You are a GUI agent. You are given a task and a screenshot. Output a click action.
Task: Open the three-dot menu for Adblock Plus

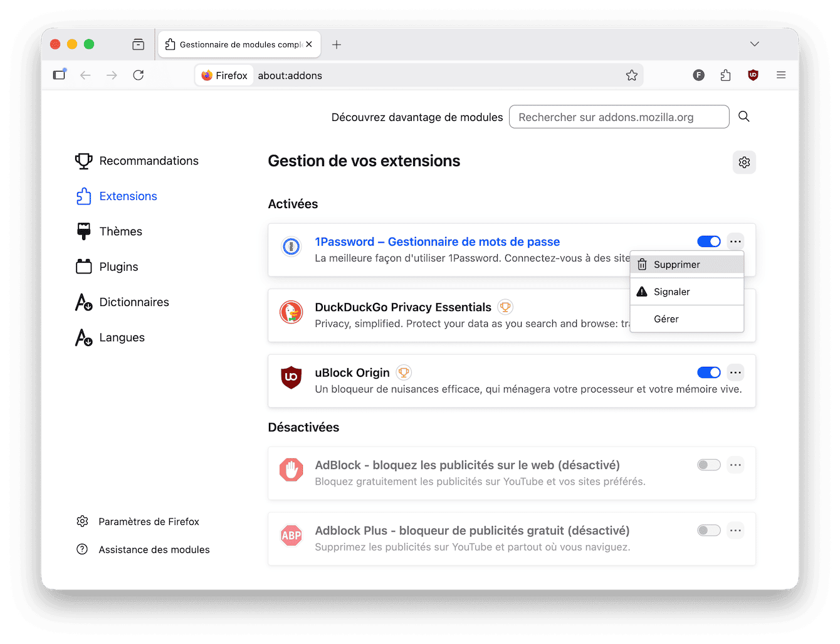pos(735,530)
